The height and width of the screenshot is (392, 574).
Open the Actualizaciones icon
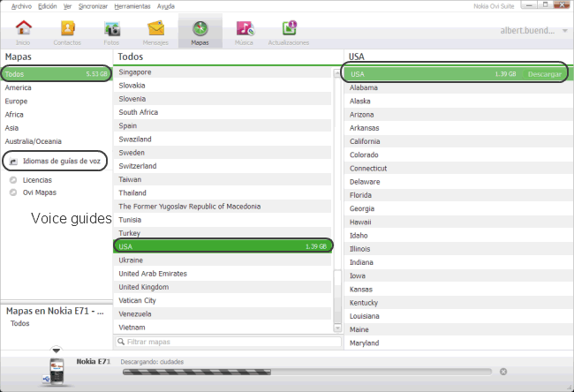[x=289, y=28]
